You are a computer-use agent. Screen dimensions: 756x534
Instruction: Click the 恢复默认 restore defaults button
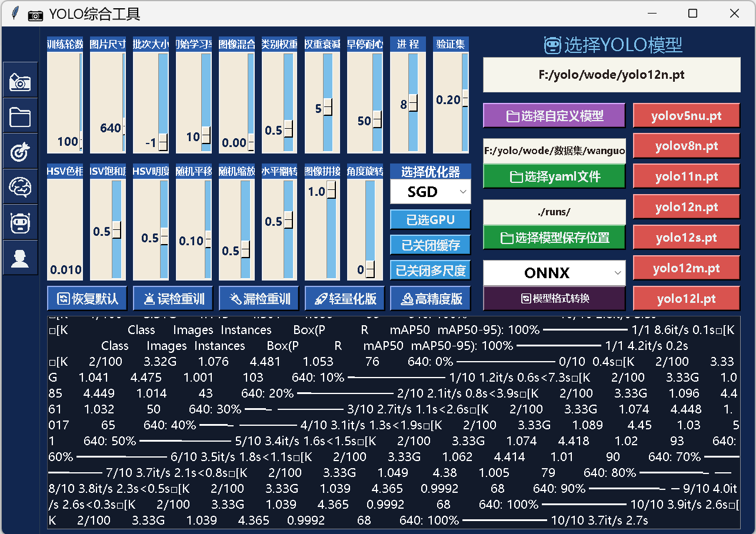(87, 299)
